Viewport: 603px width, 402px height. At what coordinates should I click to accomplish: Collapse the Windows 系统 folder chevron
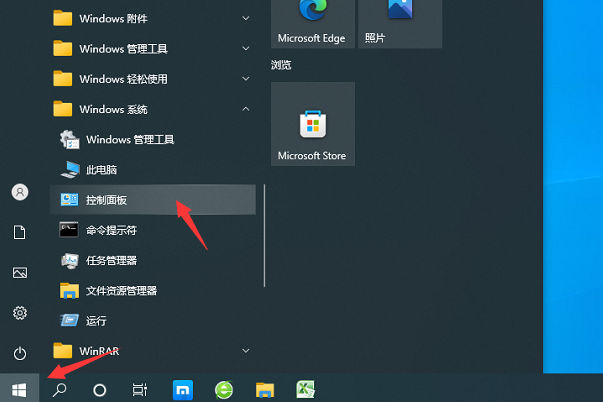pos(246,109)
